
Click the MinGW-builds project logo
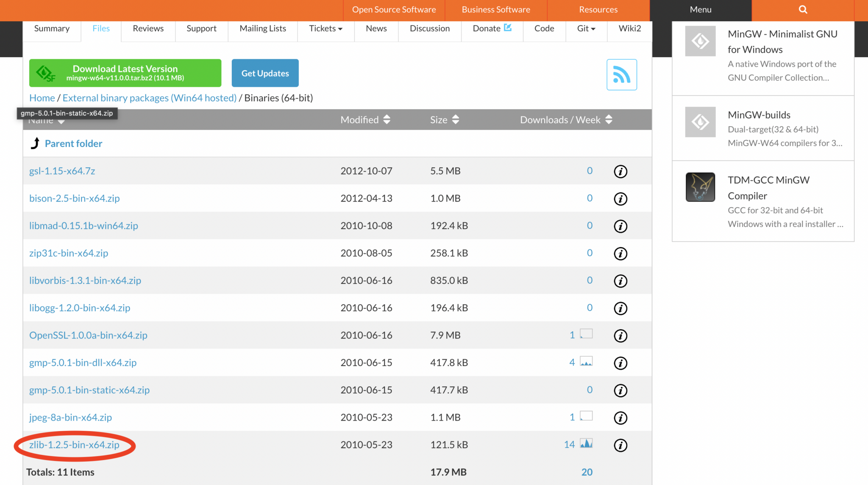pyautogui.click(x=700, y=122)
